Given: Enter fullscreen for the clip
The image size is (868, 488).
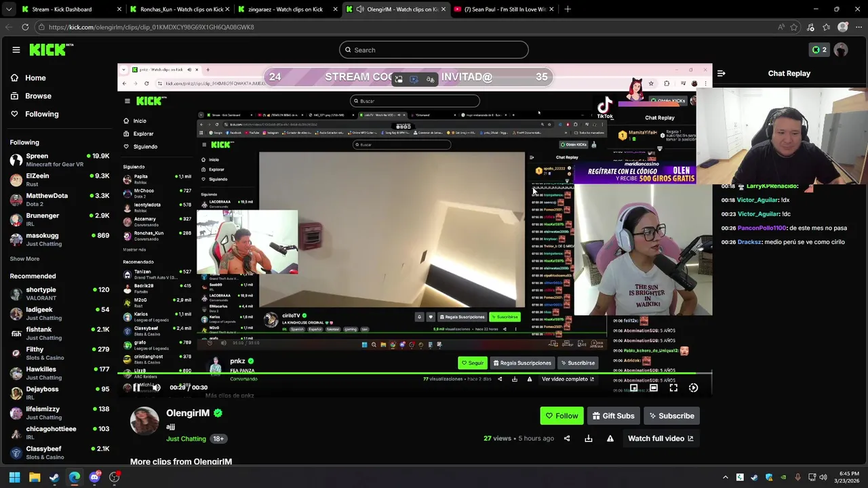Looking at the screenshot, I should coord(673,388).
